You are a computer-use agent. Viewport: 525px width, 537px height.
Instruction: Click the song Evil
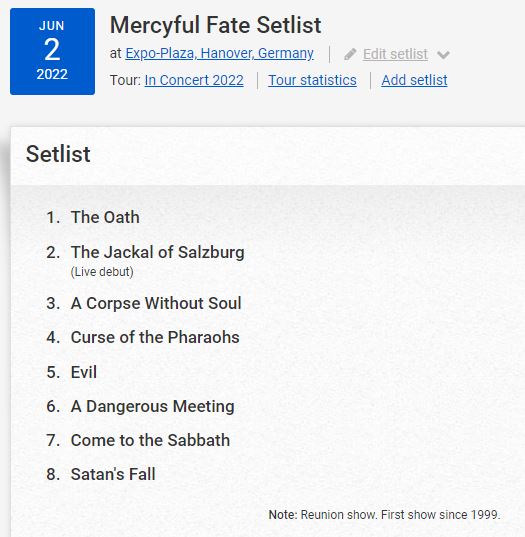pyautogui.click(x=84, y=372)
